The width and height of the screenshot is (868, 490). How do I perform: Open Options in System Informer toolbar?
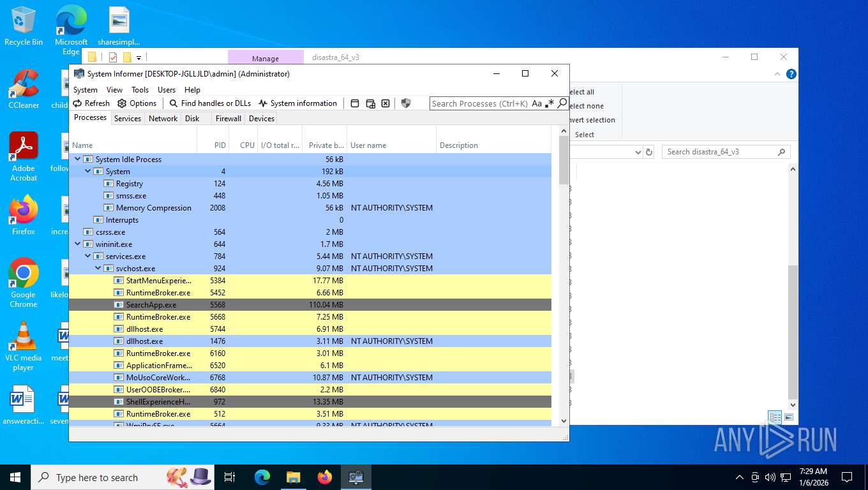137,103
